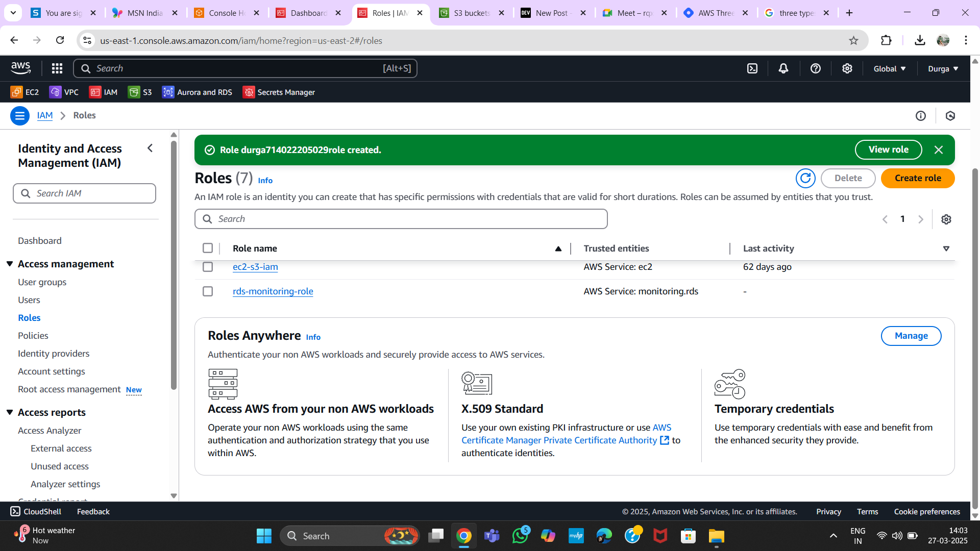Click the sidebar vertical scrollbar
Viewport: 980px width, 551px height.
pyautogui.click(x=174, y=265)
